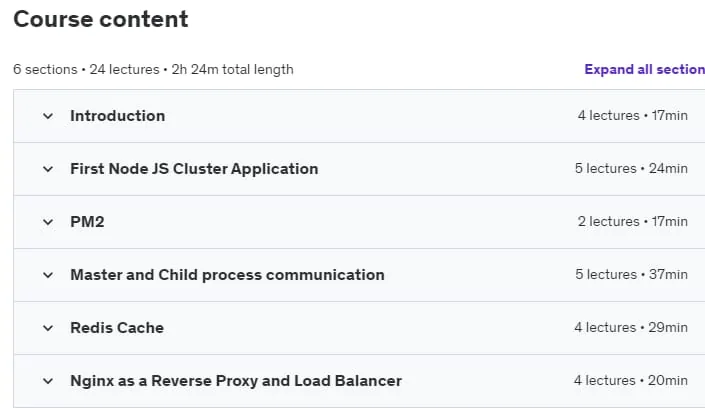Click Expand all sections link
Screen dimensions: 705x408
[644, 69]
